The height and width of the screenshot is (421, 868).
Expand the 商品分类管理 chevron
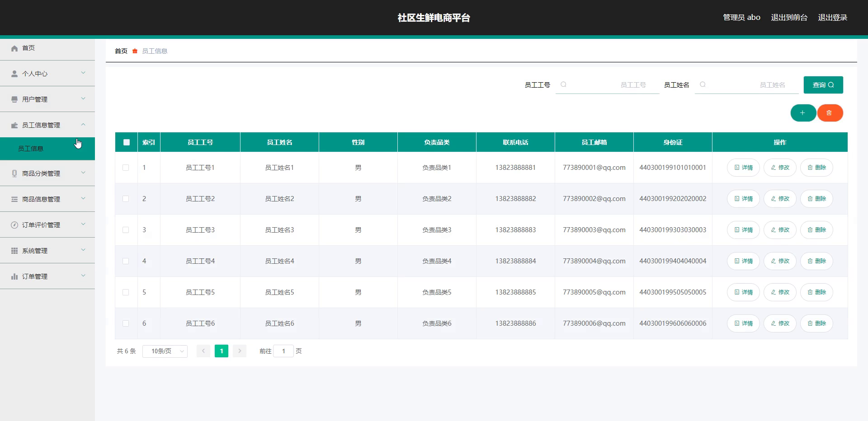point(83,173)
